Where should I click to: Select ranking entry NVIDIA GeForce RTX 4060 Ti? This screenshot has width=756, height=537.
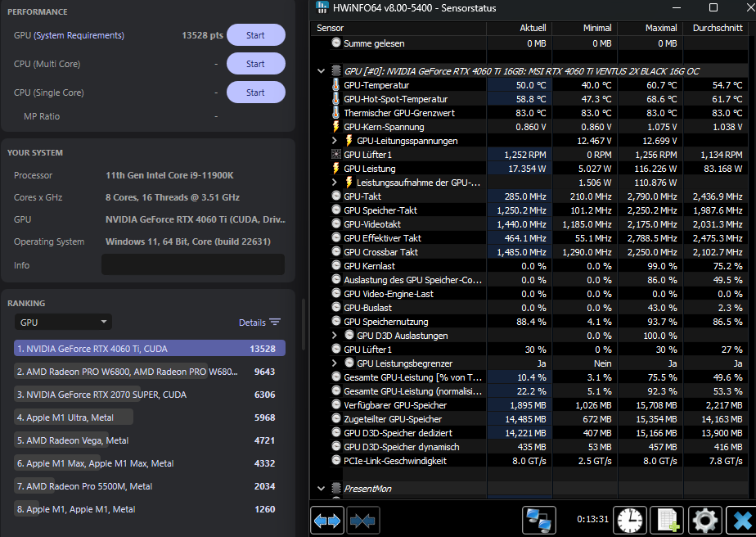(150, 349)
